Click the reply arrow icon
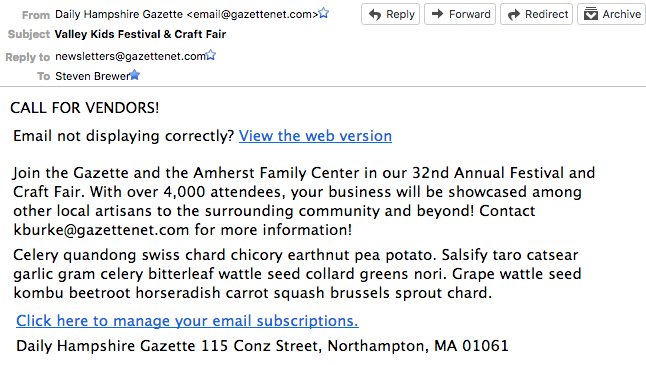The width and height of the screenshot is (646, 365). point(375,14)
